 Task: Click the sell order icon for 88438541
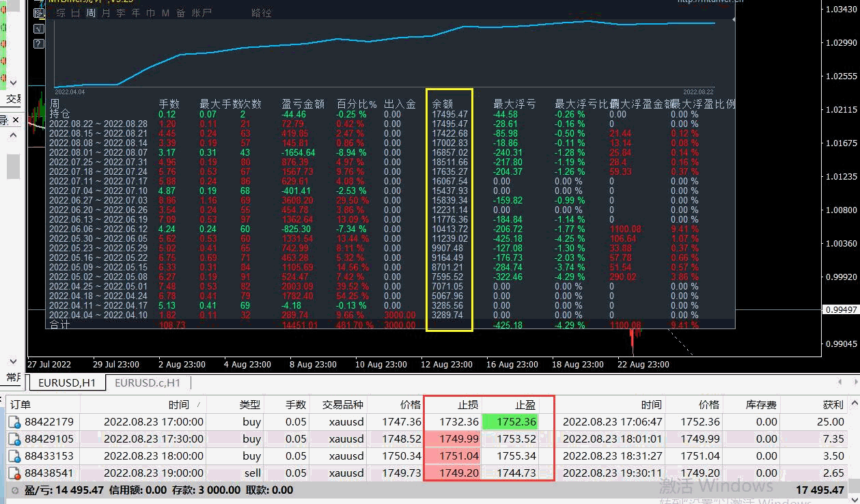pyautogui.click(x=14, y=473)
